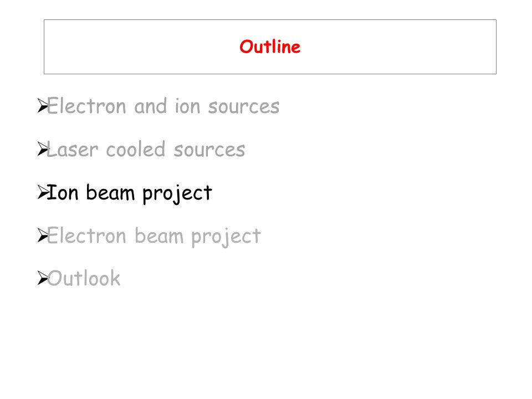This screenshot has width=532, height=399.
Task: Click the word 'Ion' in the black bullet
Action: click(63, 192)
